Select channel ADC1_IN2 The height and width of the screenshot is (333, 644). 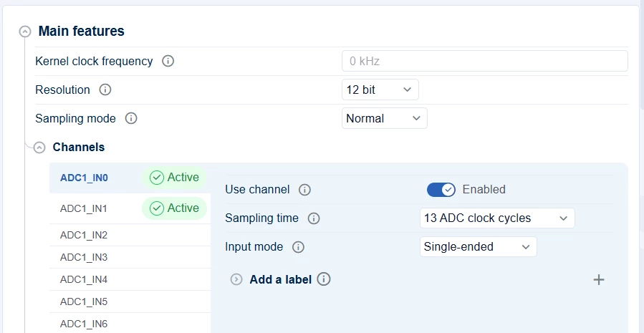tap(130, 236)
